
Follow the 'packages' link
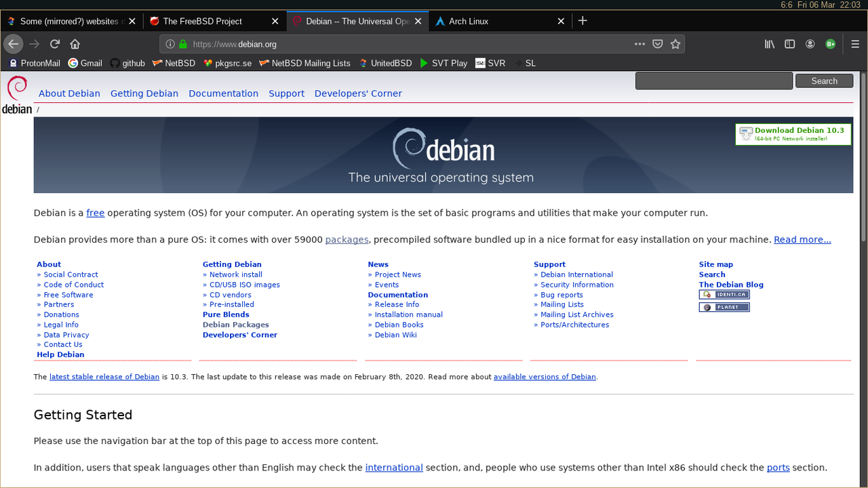click(x=347, y=239)
